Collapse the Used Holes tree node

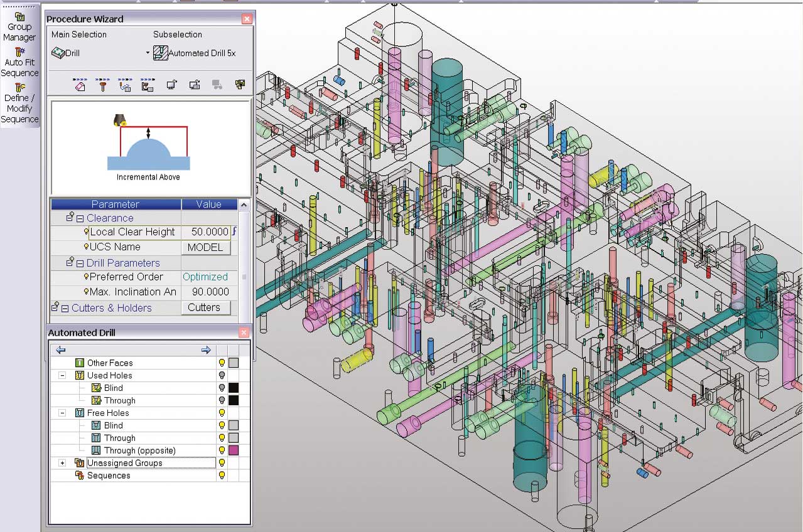(x=62, y=375)
